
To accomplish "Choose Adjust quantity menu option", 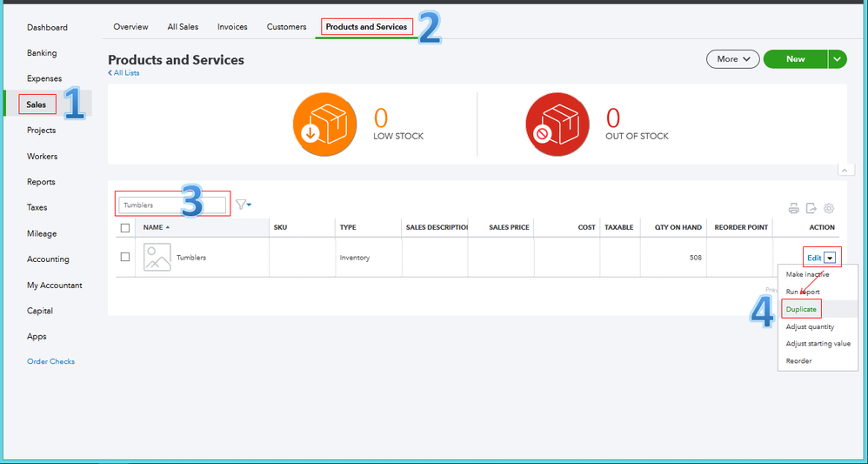I will coord(810,326).
